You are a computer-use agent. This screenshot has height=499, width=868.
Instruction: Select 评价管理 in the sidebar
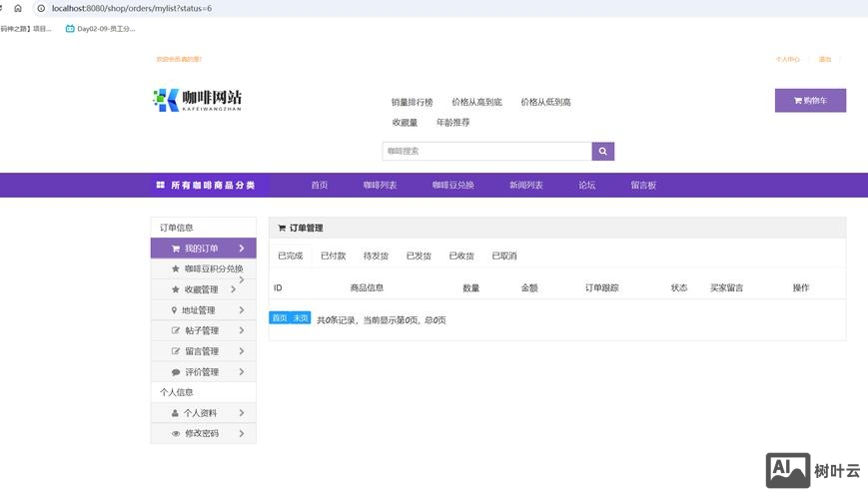click(x=203, y=372)
